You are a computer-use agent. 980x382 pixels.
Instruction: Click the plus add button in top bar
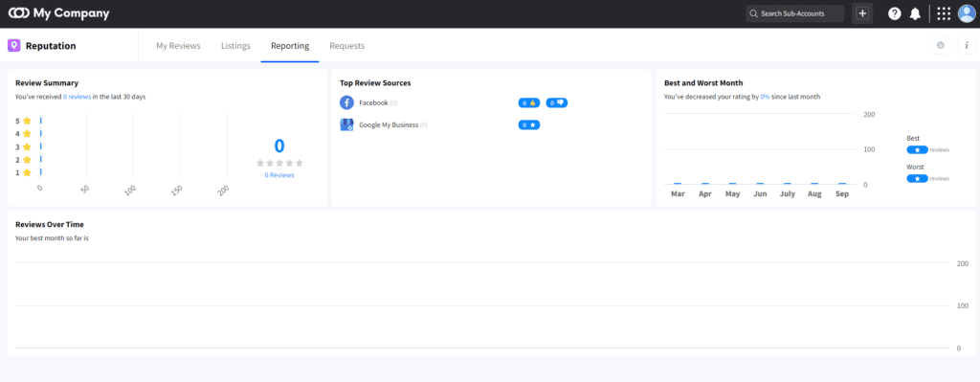[x=862, y=13]
